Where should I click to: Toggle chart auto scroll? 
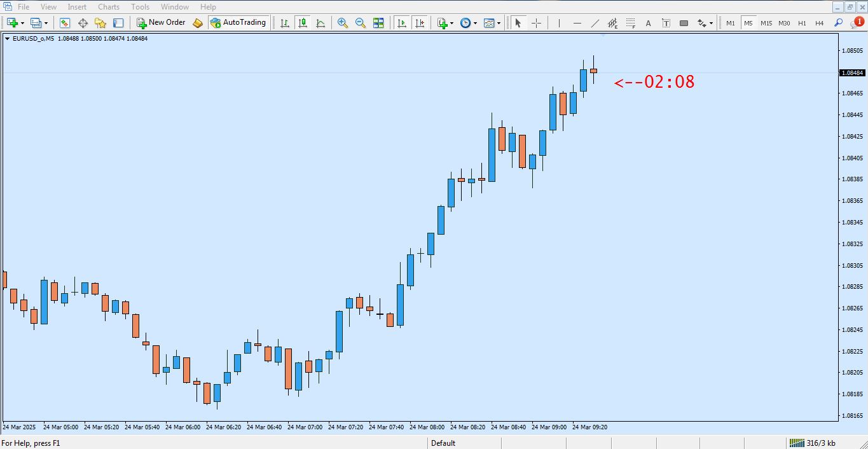[x=402, y=23]
